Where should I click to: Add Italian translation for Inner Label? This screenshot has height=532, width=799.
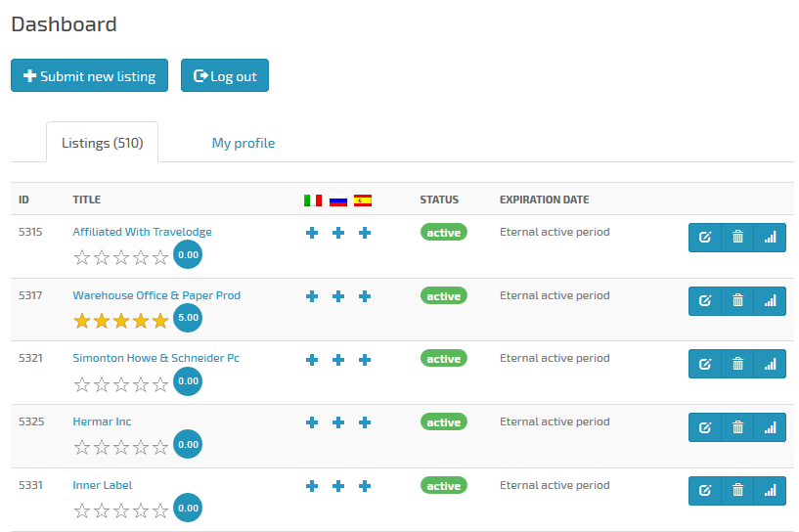[x=312, y=486]
